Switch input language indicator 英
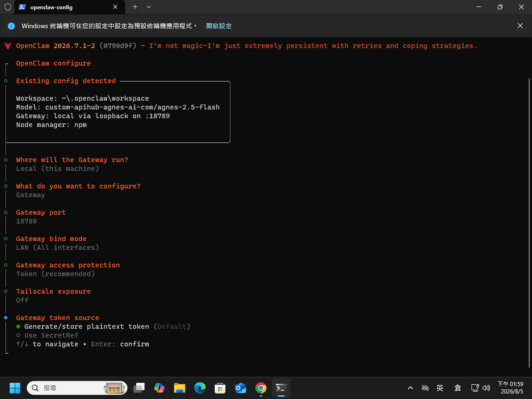This screenshot has height=399, width=532. click(440, 388)
